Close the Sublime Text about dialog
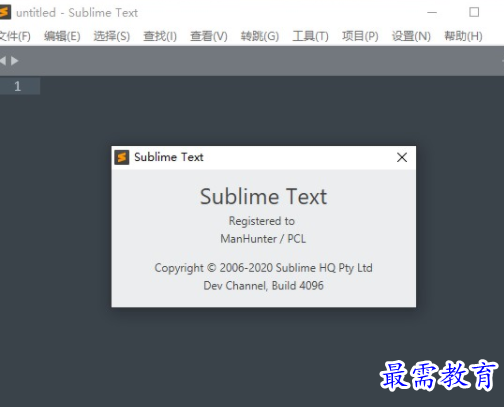The width and height of the screenshot is (504, 407). pyautogui.click(x=402, y=157)
